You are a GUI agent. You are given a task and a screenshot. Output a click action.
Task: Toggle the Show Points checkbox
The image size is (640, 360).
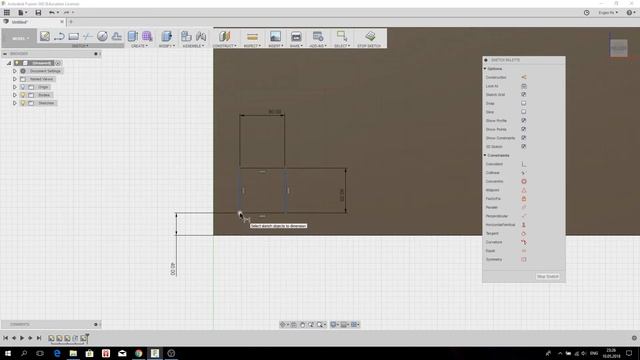[x=524, y=129]
